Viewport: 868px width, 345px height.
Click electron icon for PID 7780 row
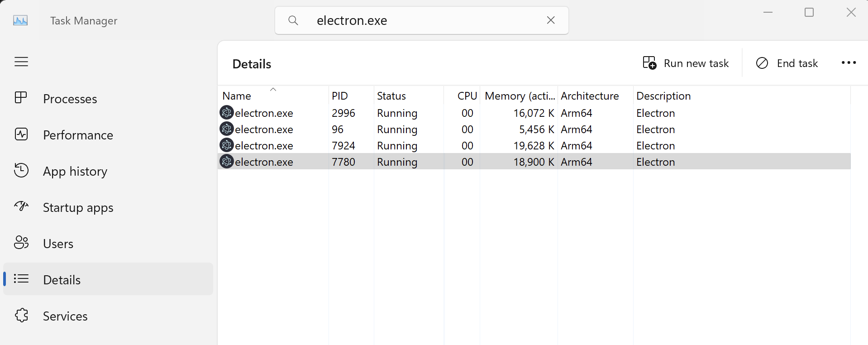[x=227, y=161]
